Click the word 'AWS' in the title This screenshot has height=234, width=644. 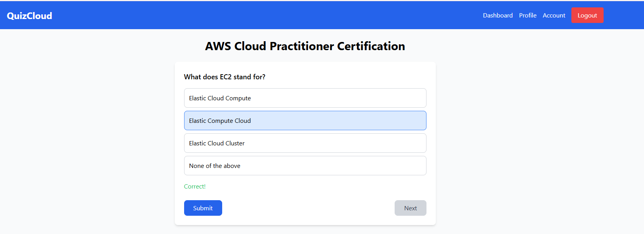point(218,46)
